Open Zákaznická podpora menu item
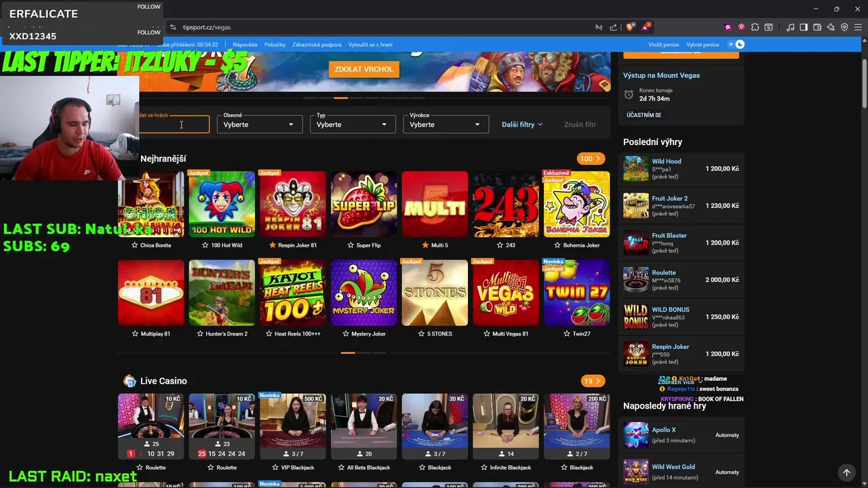Image resolution: width=868 pixels, height=488 pixels. [317, 45]
